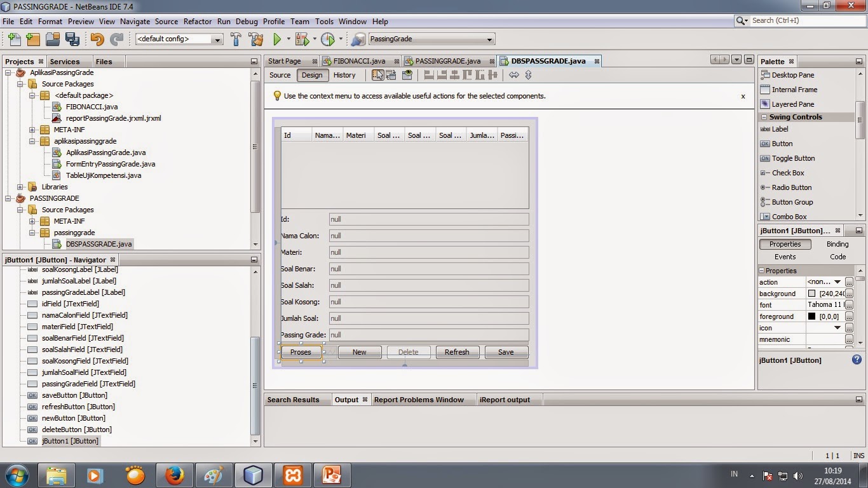Collapse the default package node

coord(32,95)
